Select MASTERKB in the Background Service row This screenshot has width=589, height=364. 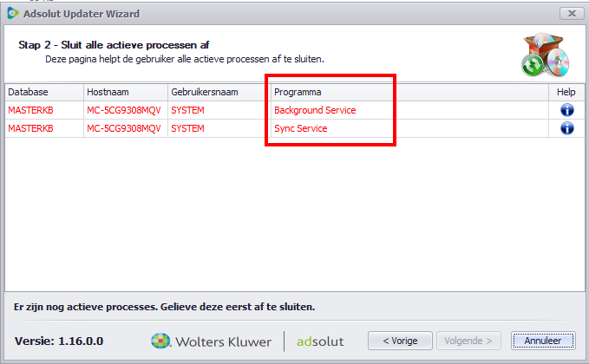pyautogui.click(x=31, y=110)
